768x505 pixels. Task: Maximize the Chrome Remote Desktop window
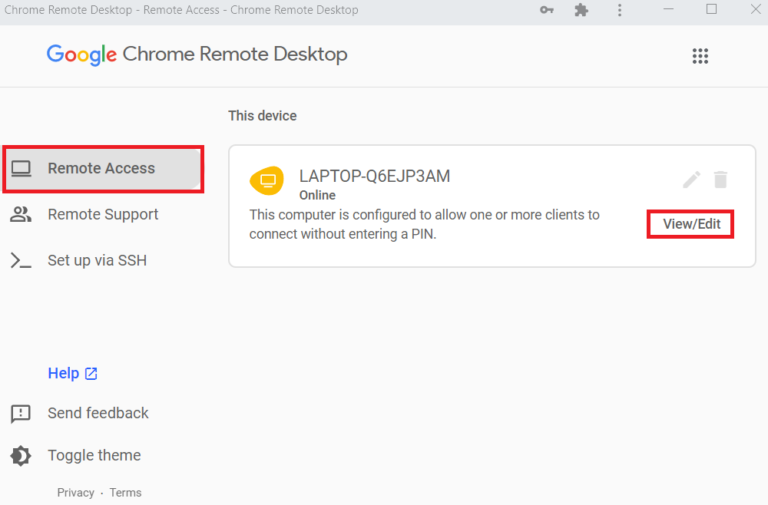pyautogui.click(x=711, y=10)
